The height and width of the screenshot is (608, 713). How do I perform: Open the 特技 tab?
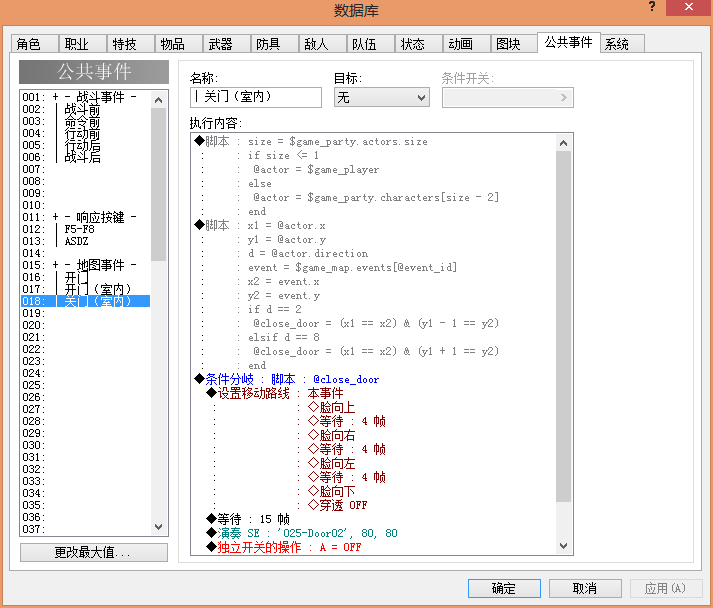click(x=131, y=44)
